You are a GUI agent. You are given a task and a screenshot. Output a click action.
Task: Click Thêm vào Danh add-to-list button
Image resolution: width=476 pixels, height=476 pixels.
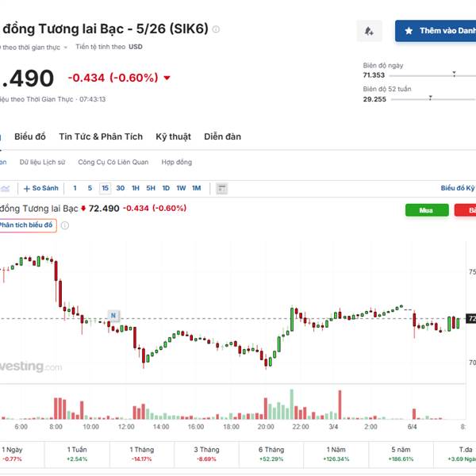tap(436, 31)
